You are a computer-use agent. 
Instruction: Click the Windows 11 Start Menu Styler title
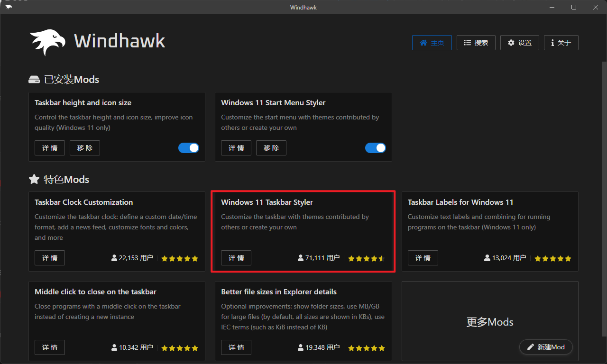[x=273, y=102]
